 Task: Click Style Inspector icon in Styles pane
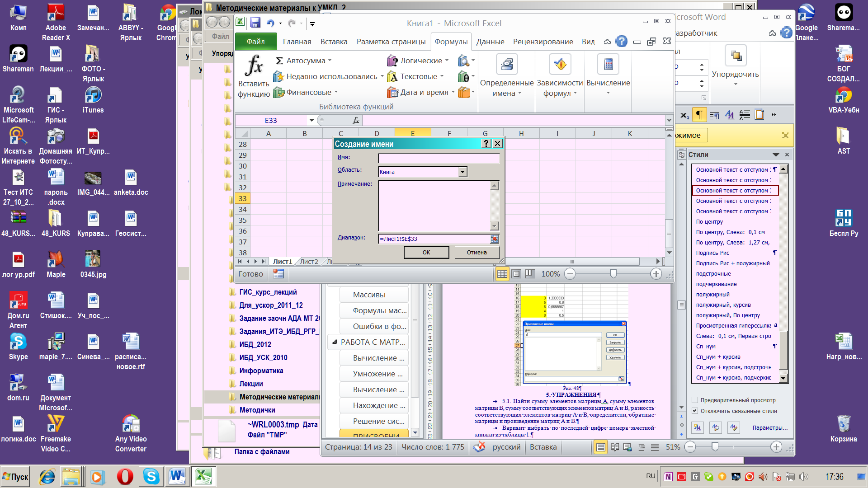click(716, 427)
